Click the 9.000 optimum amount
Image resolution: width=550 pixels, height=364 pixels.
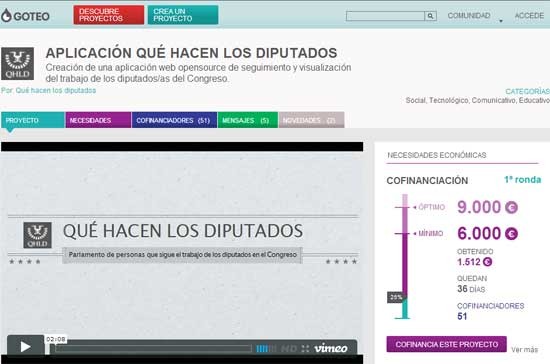click(x=479, y=207)
